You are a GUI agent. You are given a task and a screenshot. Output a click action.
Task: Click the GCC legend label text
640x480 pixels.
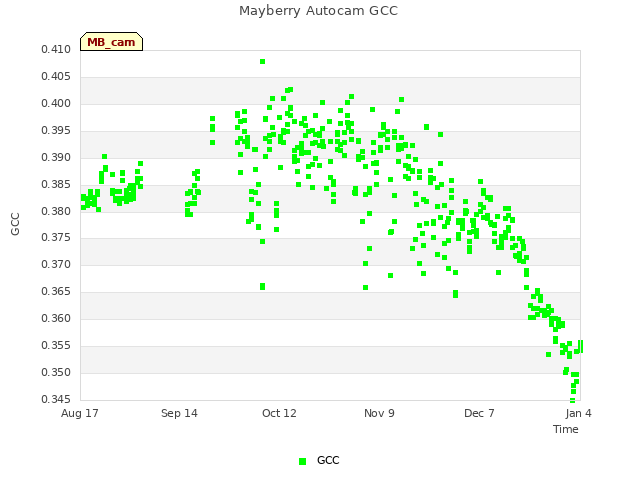(328, 460)
